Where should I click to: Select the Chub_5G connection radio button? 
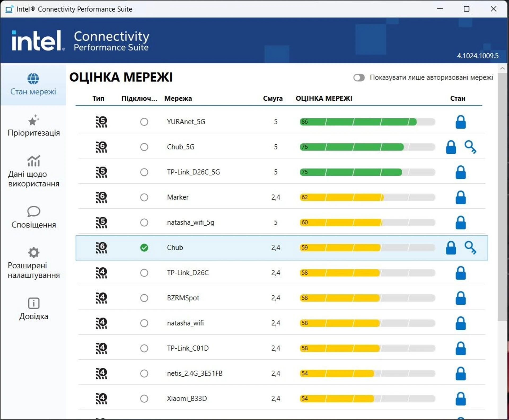(144, 147)
